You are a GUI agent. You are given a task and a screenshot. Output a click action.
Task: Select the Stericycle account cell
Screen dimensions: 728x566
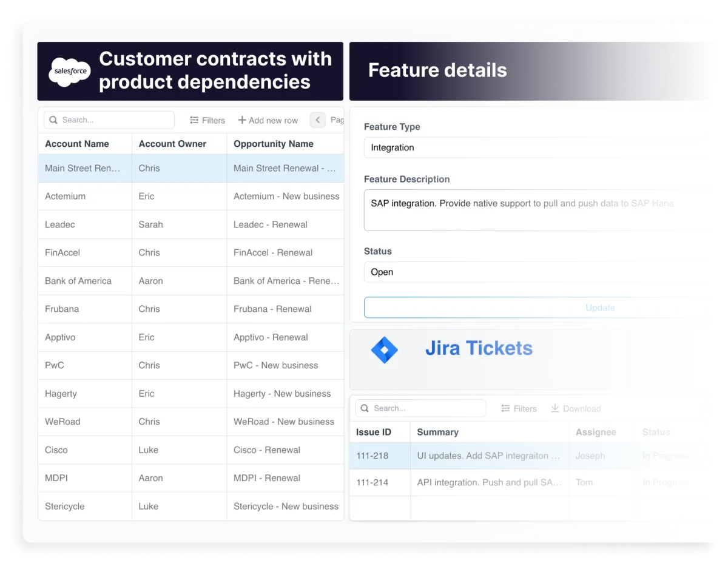[x=85, y=507]
